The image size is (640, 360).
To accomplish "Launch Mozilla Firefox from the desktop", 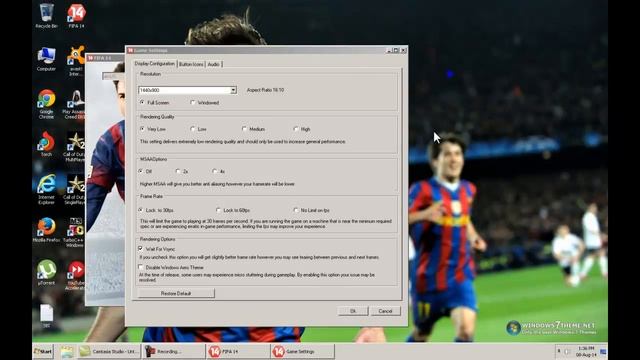I will pos(46,229).
